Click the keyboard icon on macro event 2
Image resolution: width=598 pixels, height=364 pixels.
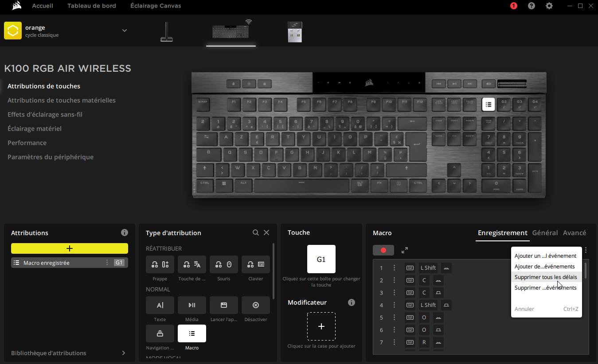(x=410, y=280)
